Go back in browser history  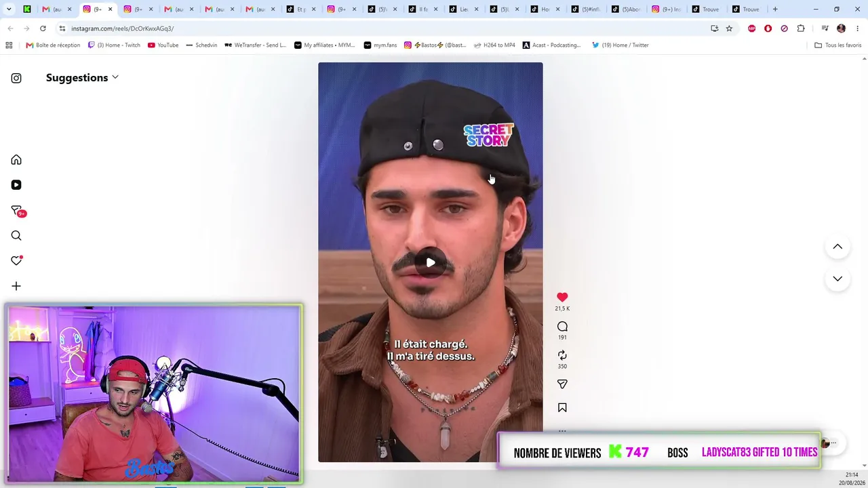[x=10, y=28]
